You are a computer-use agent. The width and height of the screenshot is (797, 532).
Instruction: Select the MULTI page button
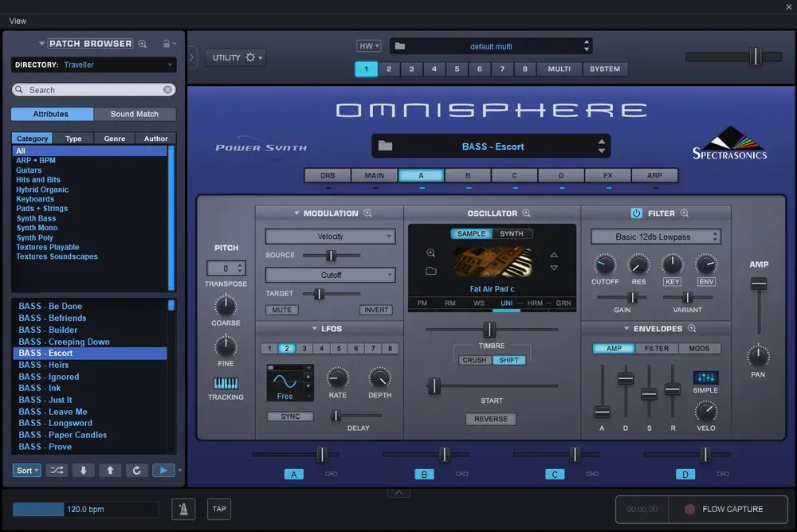tap(559, 68)
